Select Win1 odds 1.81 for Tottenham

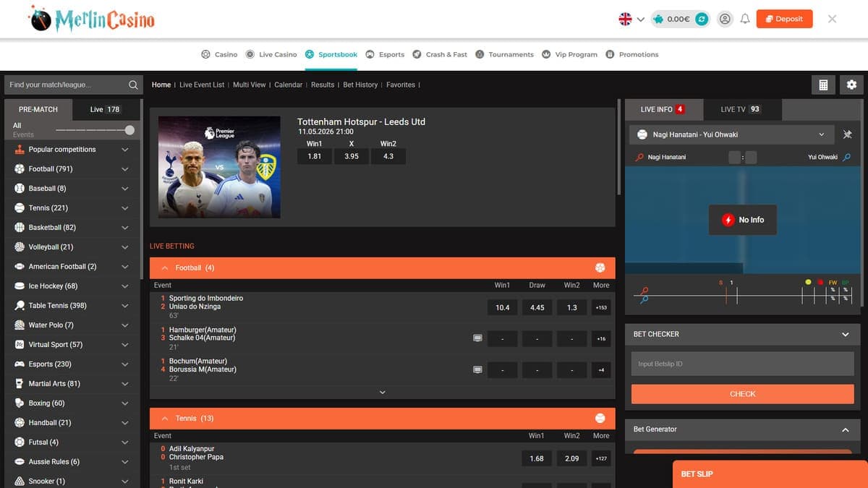tap(315, 156)
